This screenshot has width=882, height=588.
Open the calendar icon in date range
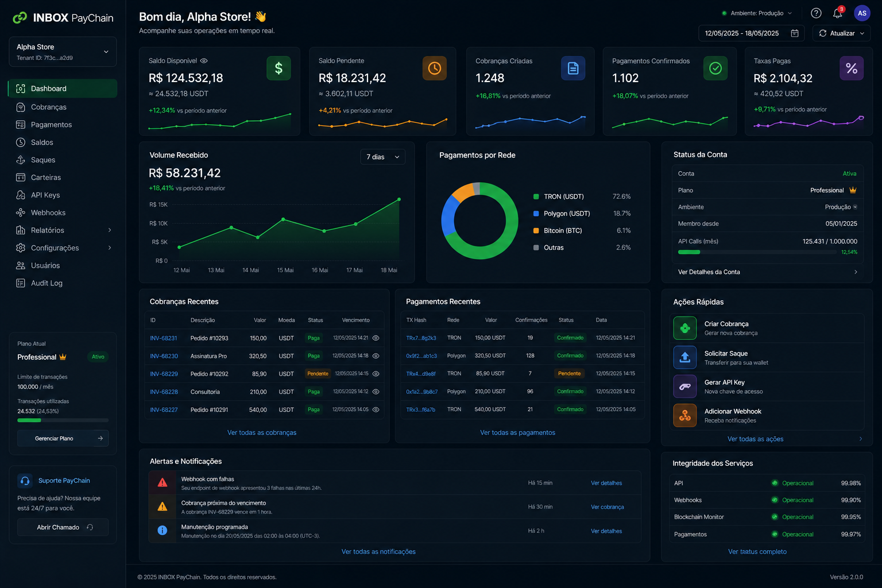point(795,33)
